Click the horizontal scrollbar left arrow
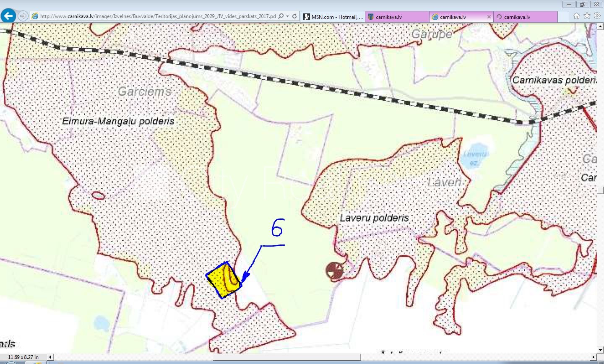604x364 pixels. (x=50, y=357)
